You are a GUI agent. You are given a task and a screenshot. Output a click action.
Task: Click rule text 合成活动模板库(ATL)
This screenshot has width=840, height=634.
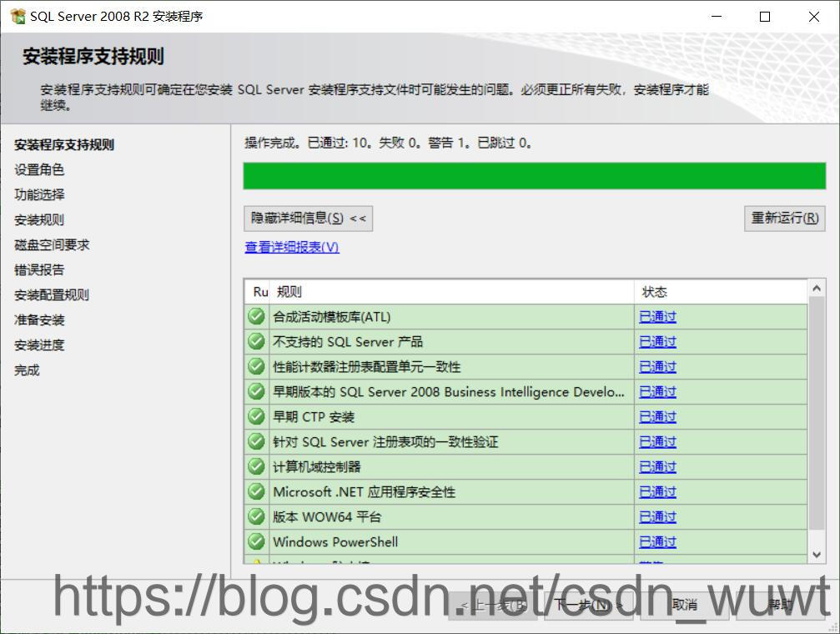point(332,317)
